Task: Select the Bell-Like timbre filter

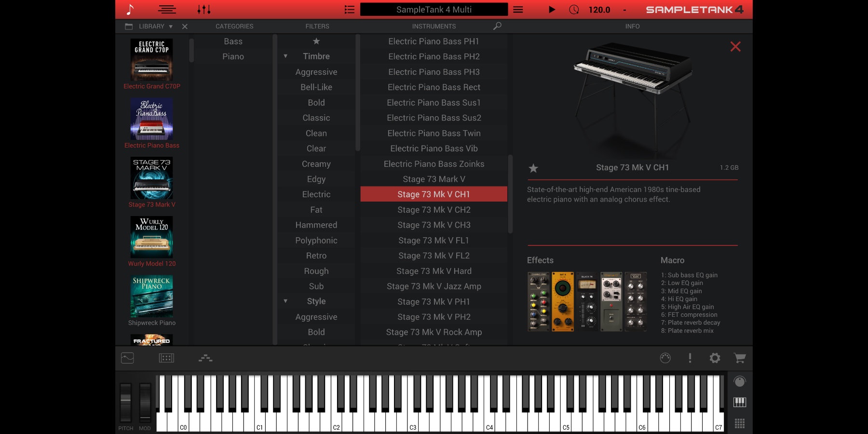Action: (x=316, y=87)
